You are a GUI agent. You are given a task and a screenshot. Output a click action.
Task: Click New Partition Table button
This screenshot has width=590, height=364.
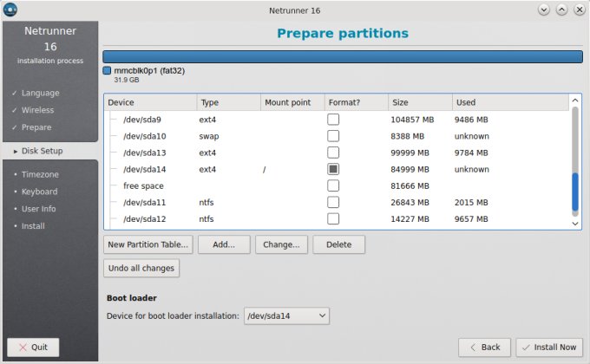147,244
